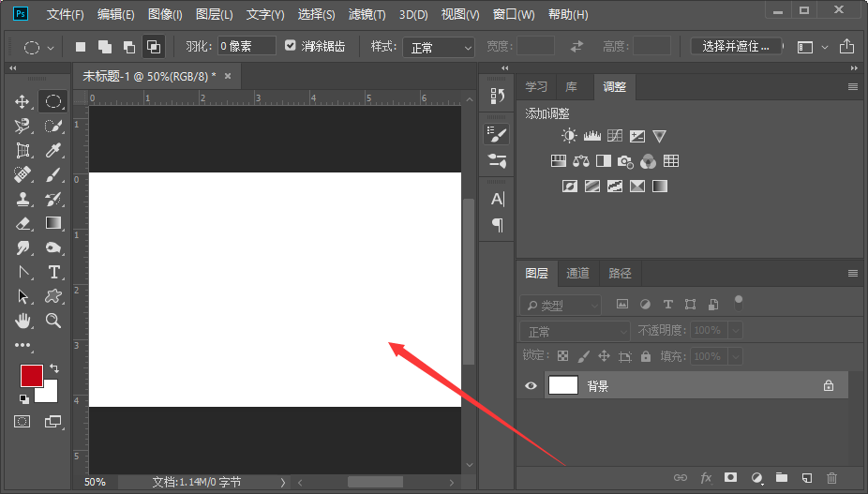The height and width of the screenshot is (494, 868).
Task: Add a Curves adjustment
Action: point(615,136)
